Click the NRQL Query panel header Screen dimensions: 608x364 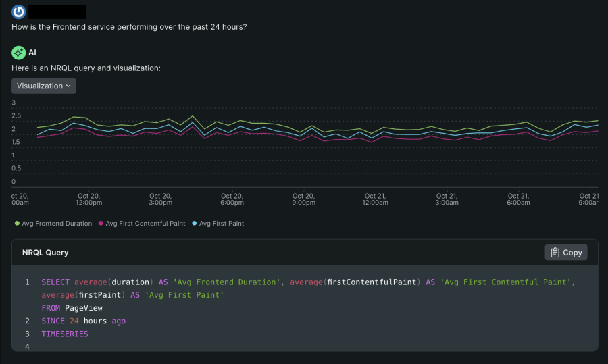pyautogui.click(x=45, y=253)
